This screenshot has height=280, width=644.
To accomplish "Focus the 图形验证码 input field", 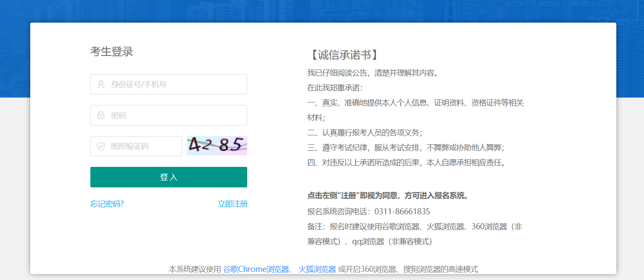I will pyautogui.click(x=143, y=146).
